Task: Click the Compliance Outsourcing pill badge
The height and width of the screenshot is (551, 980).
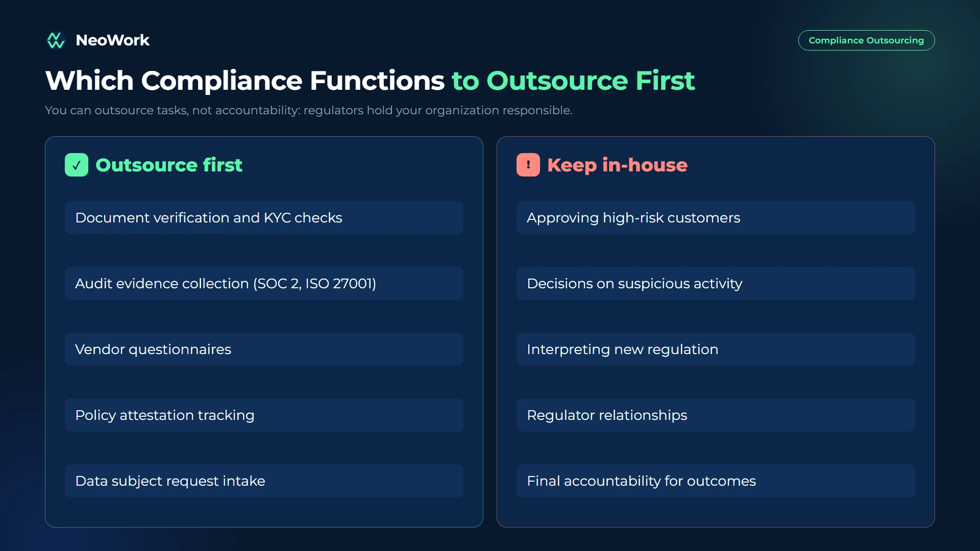Action: coord(866,40)
